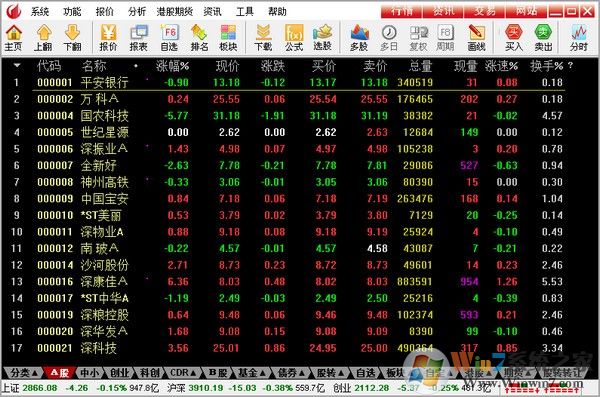
Task: Select the 创业 bottom tab
Action: [x=119, y=372]
